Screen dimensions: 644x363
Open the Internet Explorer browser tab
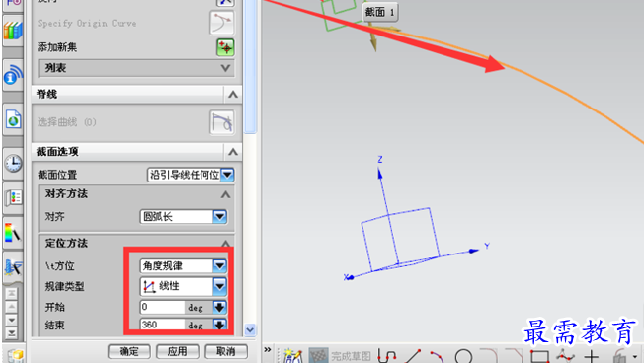[13, 119]
